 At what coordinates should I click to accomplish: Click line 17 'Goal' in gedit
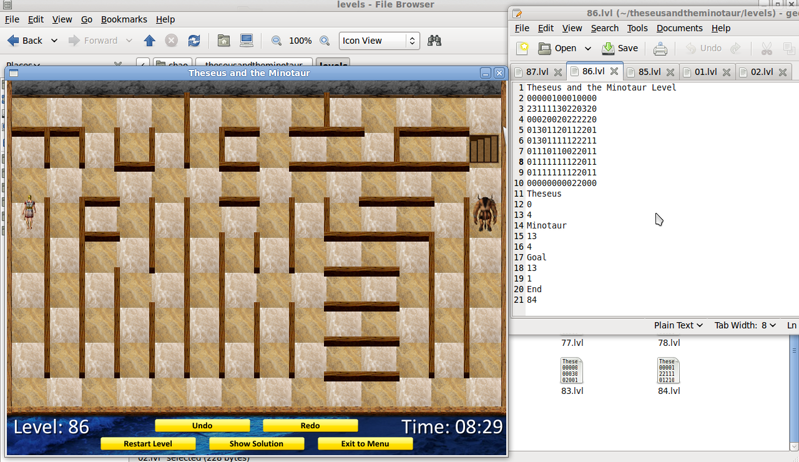coord(536,257)
